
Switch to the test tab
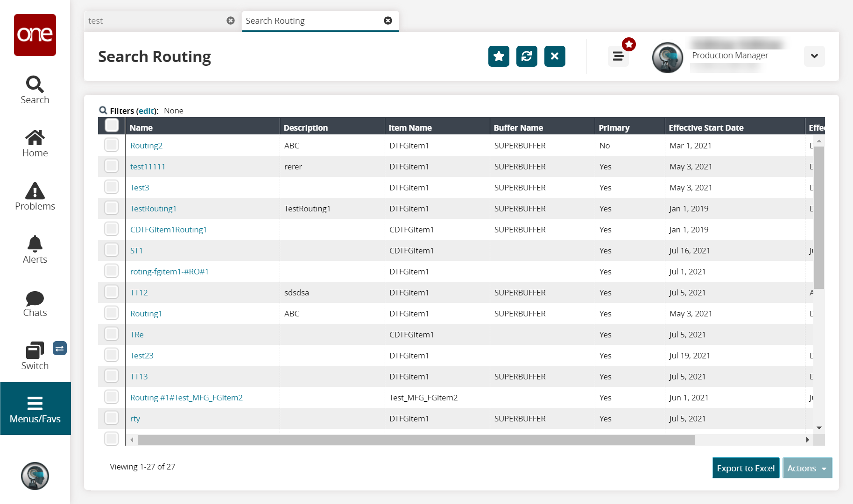click(x=154, y=21)
